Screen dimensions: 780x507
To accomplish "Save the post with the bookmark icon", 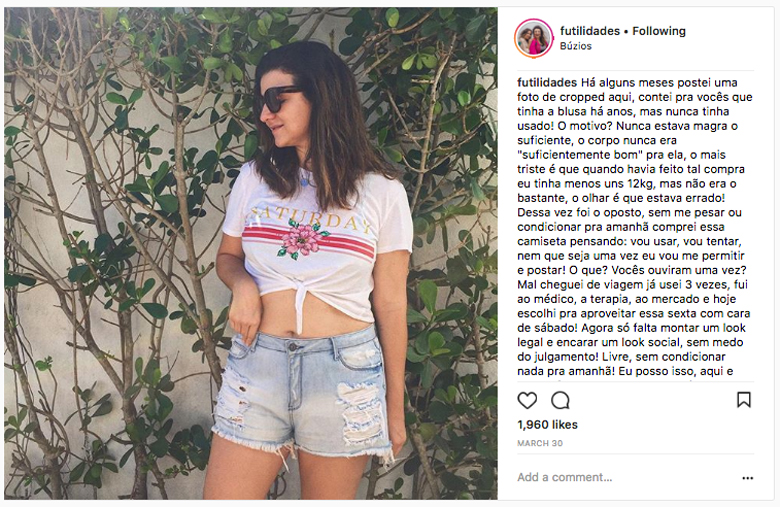I will (744, 400).
